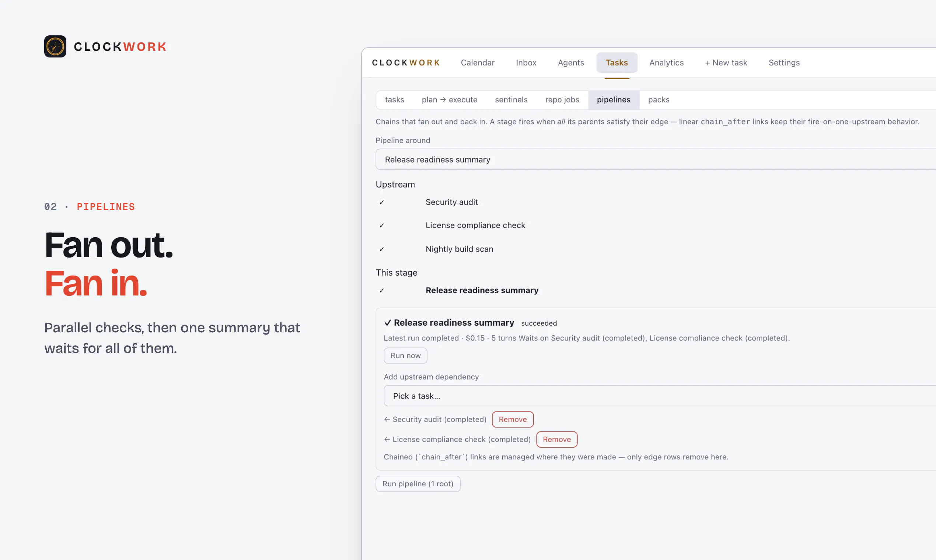The image size is (936, 560).
Task: Click the Run now button
Action: [405, 356]
